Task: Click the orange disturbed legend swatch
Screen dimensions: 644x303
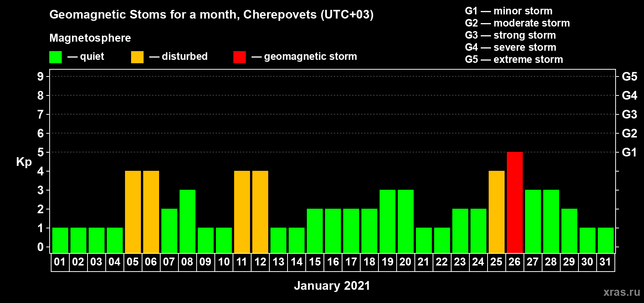Action: 137,57
